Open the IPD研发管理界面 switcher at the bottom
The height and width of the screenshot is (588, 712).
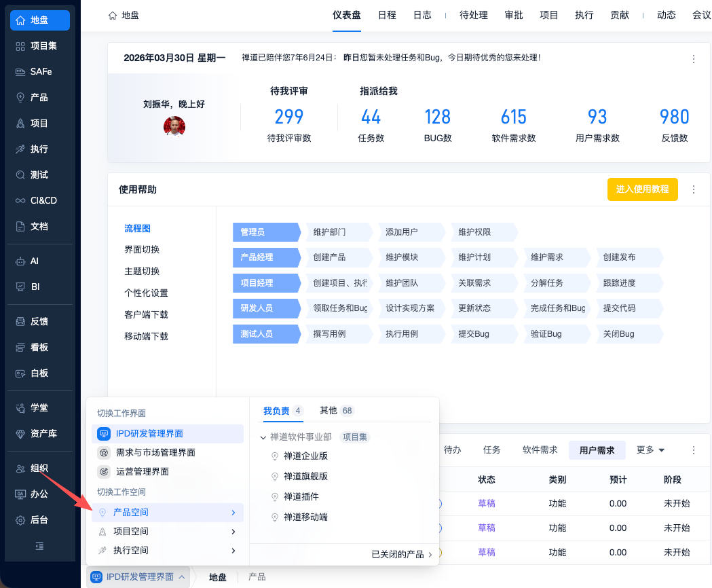coord(138,577)
